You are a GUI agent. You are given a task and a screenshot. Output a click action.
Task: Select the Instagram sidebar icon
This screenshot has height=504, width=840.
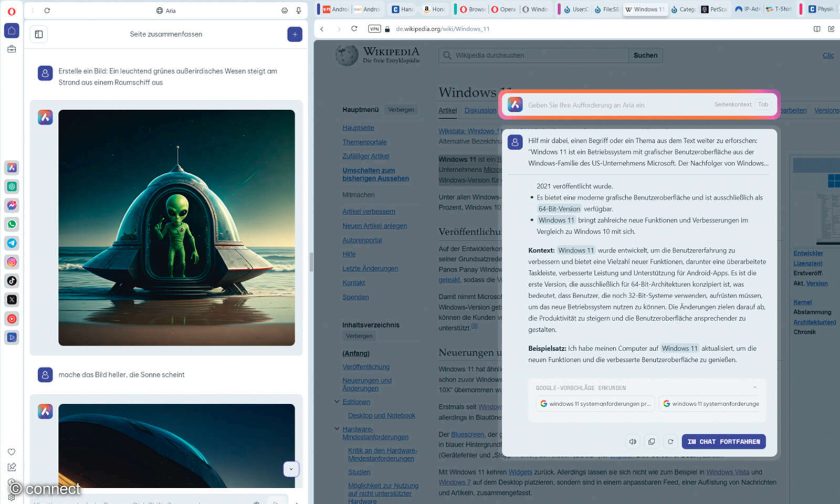12,262
